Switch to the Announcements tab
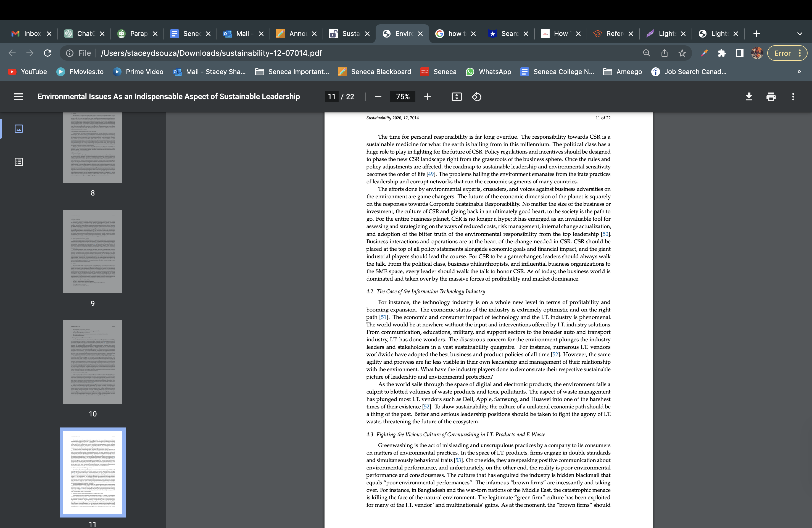Image resolution: width=812 pixels, height=528 pixels. pyautogui.click(x=292, y=34)
